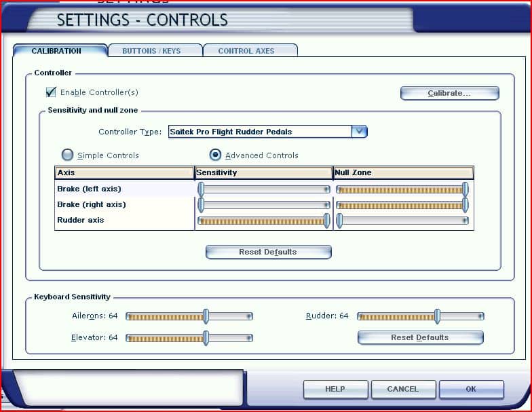Switch to the Buttons / Keys tab
532x412 pixels.
click(151, 51)
